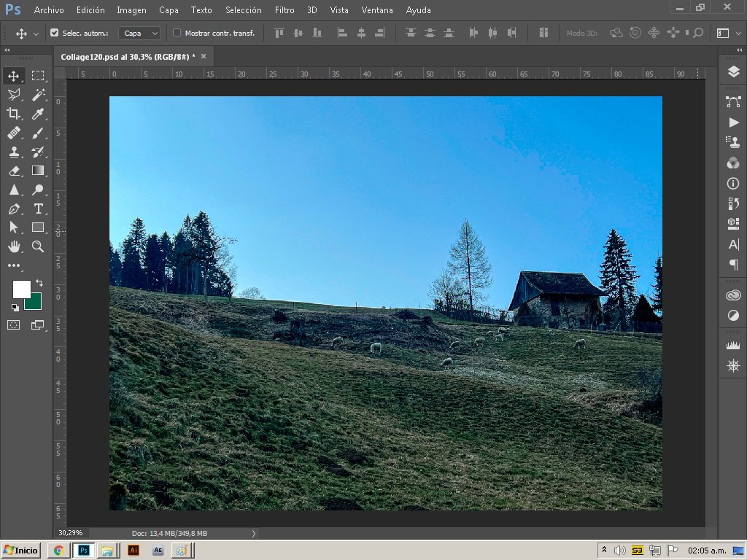
Task: Select the Crop tool
Action: point(14,113)
